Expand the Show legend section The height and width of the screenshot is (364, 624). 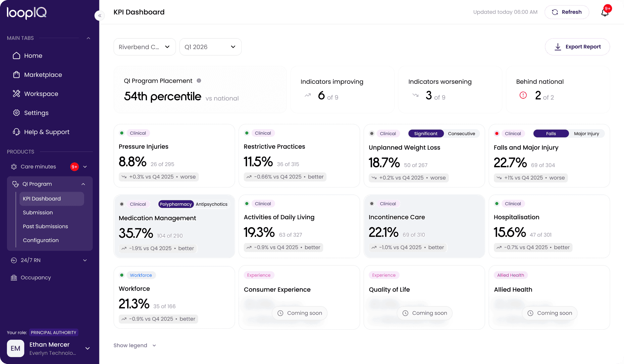point(135,345)
